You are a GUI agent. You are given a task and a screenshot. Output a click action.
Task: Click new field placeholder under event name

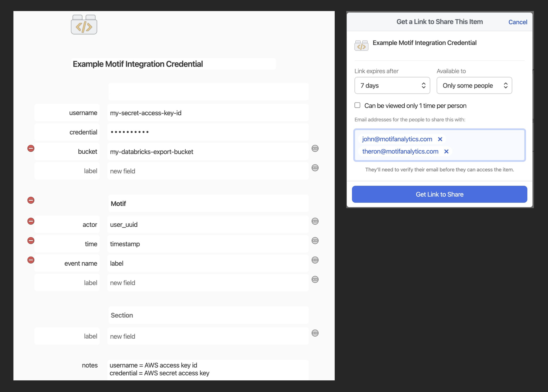pyautogui.click(x=208, y=283)
